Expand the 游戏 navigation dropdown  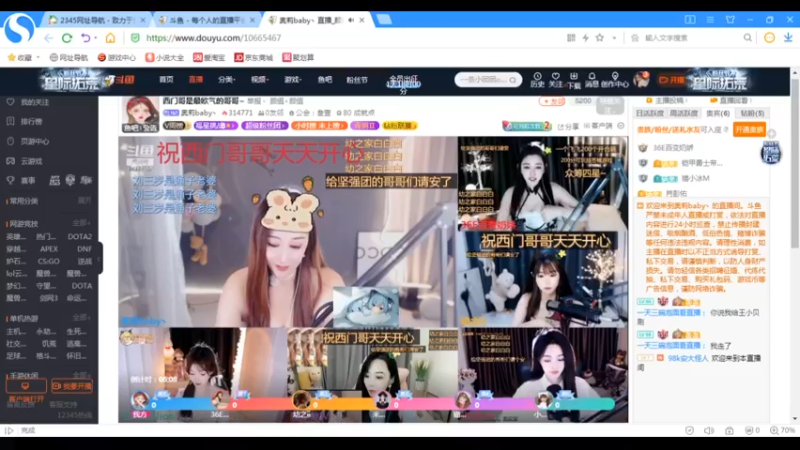click(292, 80)
